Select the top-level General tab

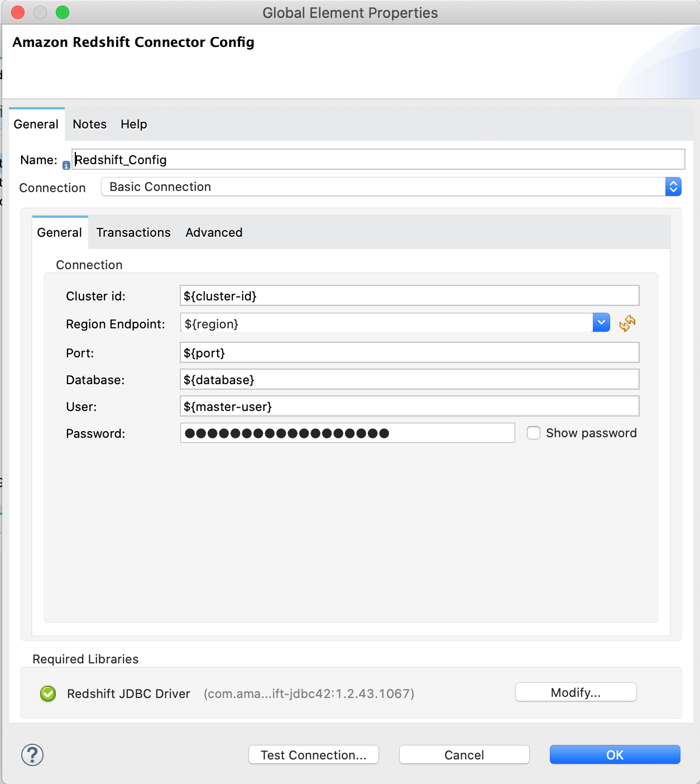point(36,124)
